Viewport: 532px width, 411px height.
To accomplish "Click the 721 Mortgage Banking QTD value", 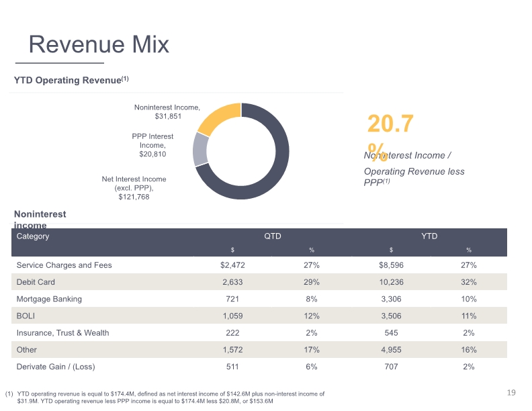I will click(x=232, y=299).
